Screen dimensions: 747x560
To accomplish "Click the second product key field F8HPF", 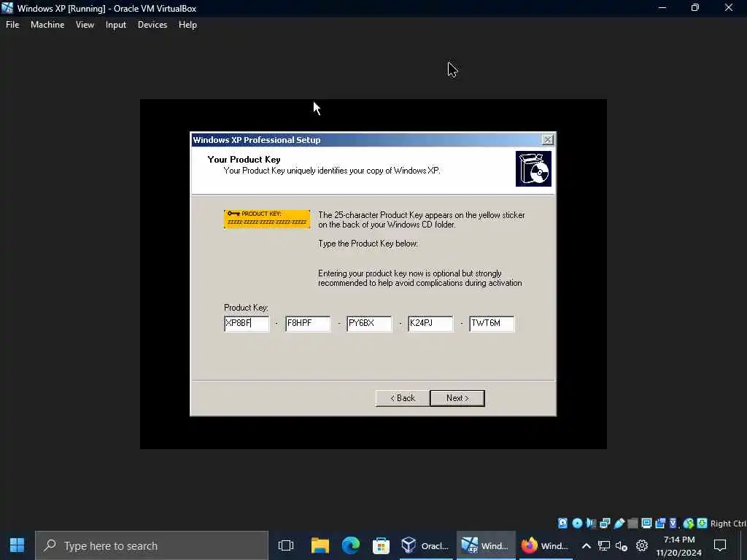I will (308, 323).
